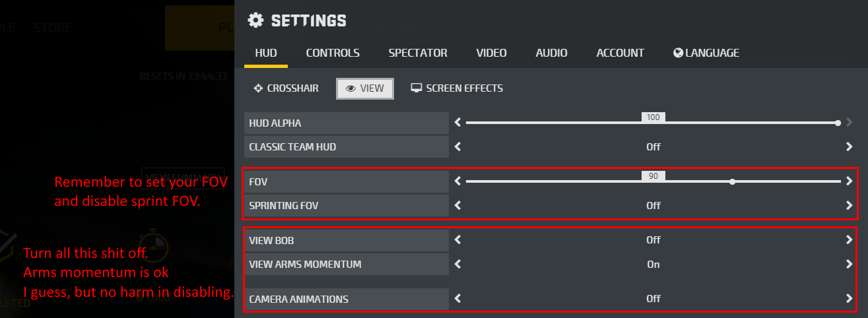Screen dimensions: 868x318
Task: Cycle Camera Animations back with left arrow
Action: [x=457, y=299]
